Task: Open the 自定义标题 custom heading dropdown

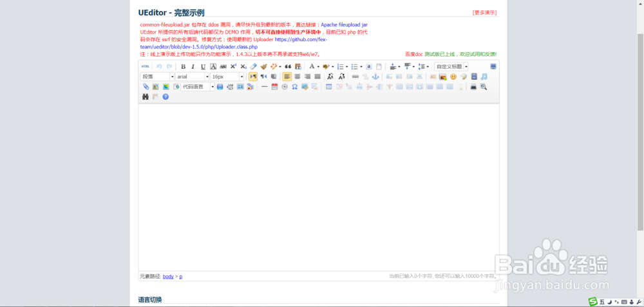Action: coord(451,66)
